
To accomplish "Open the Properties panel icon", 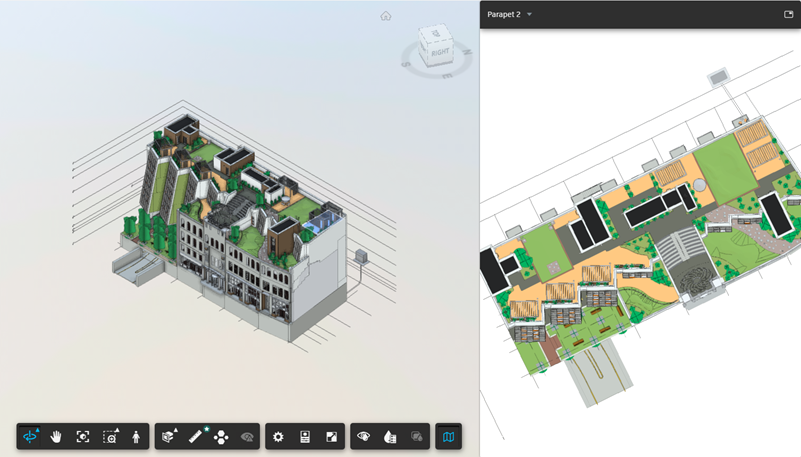I will tap(305, 437).
